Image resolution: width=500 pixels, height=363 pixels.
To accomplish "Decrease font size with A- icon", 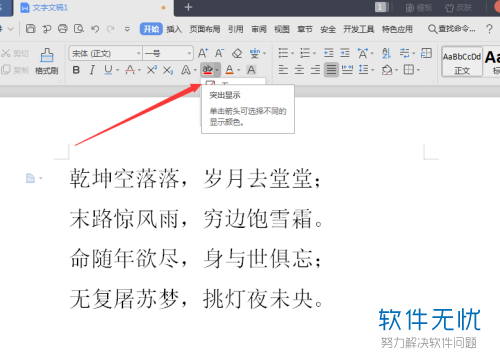I will pos(219,53).
